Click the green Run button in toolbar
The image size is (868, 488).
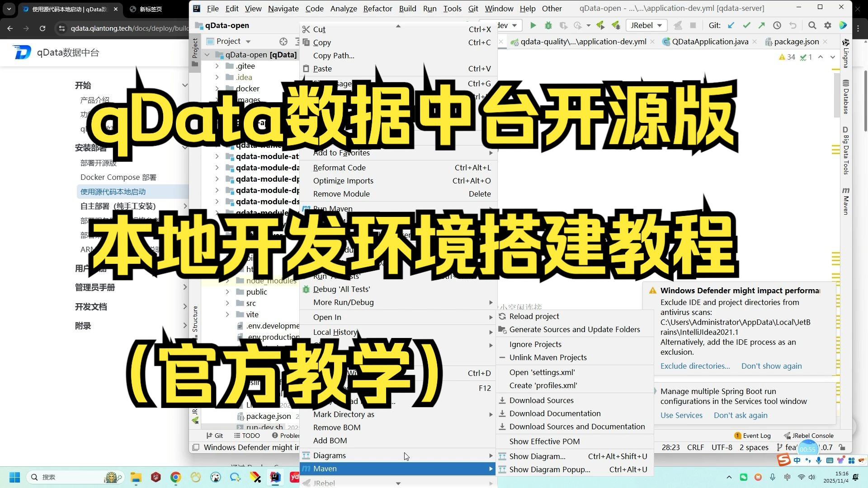[x=533, y=26]
